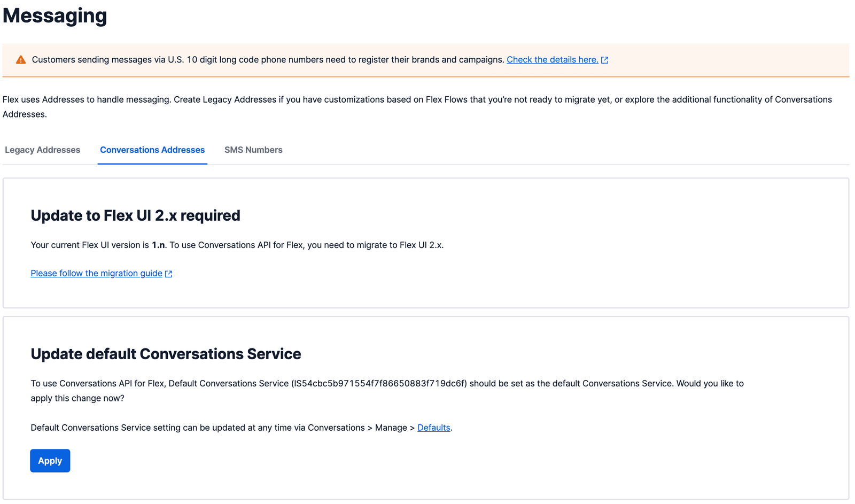
Task: Click the 'Update default Conversations Service' heading
Action: tap(166, 354)
